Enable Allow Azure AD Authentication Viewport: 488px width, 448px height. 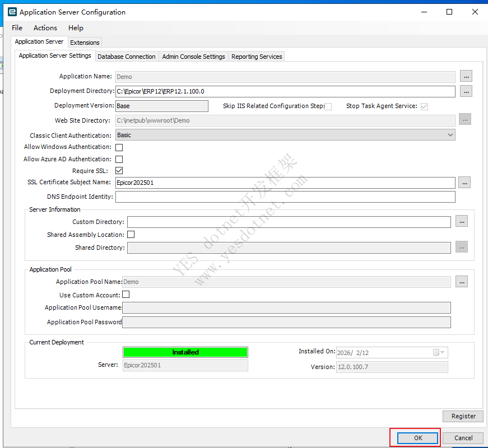pos(119,160)
